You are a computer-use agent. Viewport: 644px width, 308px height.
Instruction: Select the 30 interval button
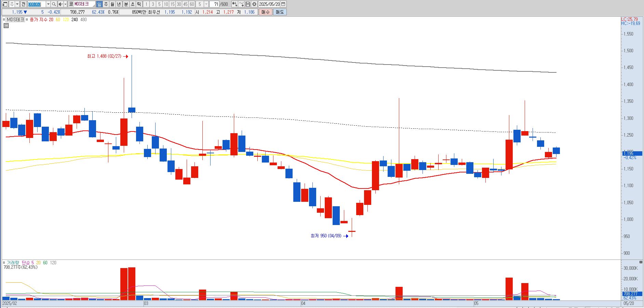(179, 4)
